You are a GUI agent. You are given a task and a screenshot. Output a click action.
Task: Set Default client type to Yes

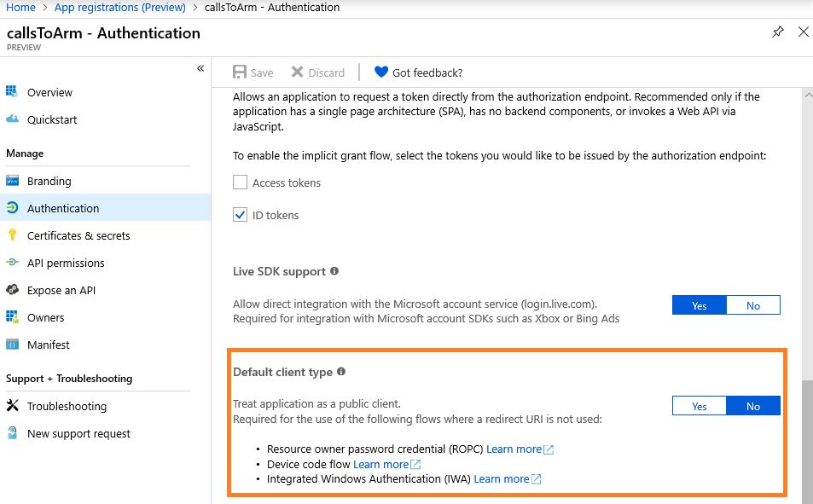click(699, 405)
